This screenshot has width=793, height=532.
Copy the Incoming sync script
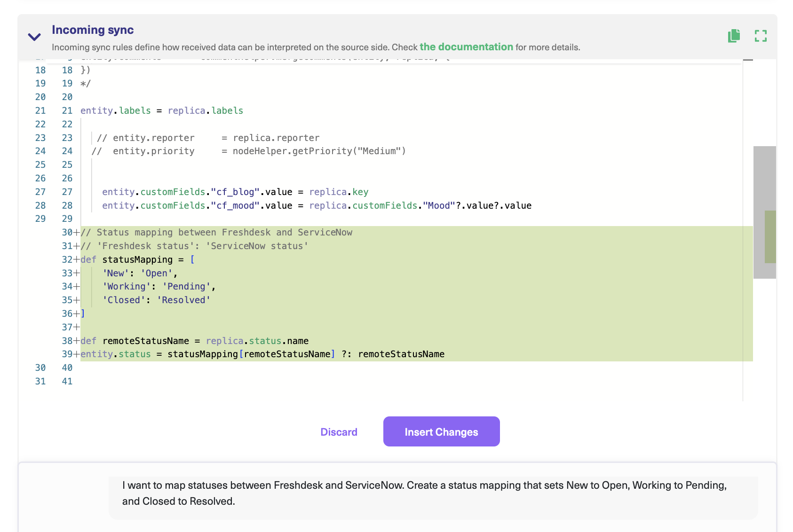pyautogui.click(x=734, y=36)
